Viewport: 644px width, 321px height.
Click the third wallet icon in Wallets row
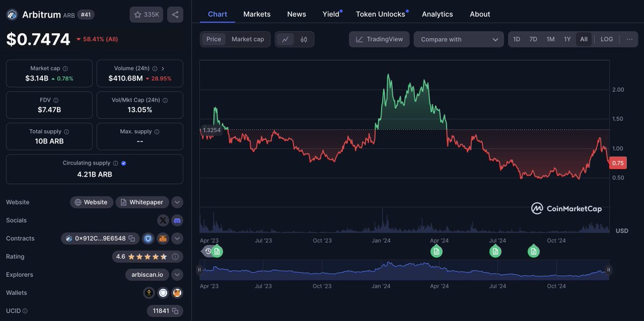pyautogui.click(x=177, y=293)
